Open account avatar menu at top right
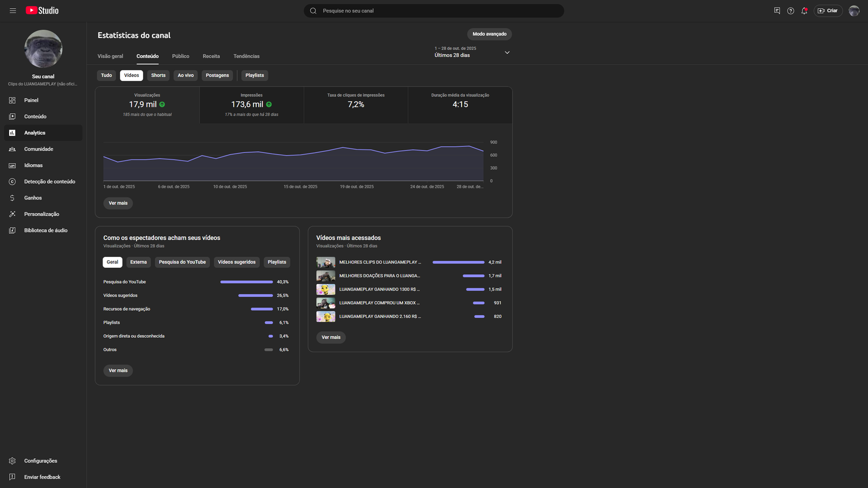 (854, 11)
